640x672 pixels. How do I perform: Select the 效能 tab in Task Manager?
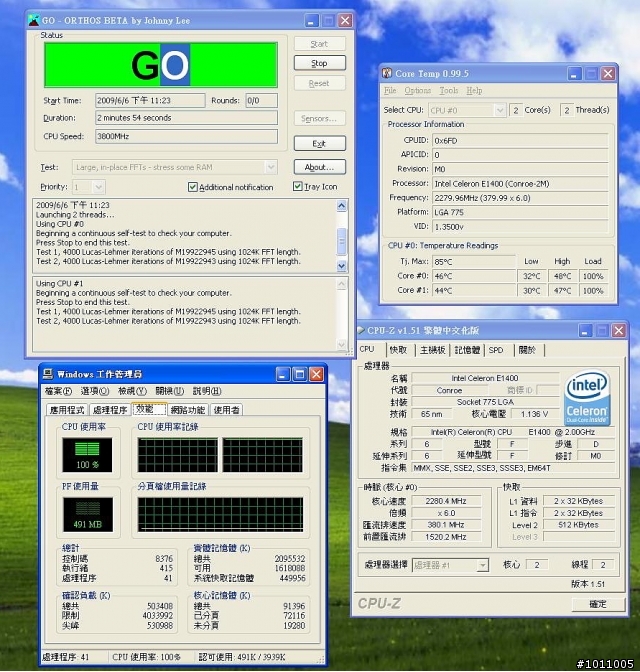[x=149, y=409]
